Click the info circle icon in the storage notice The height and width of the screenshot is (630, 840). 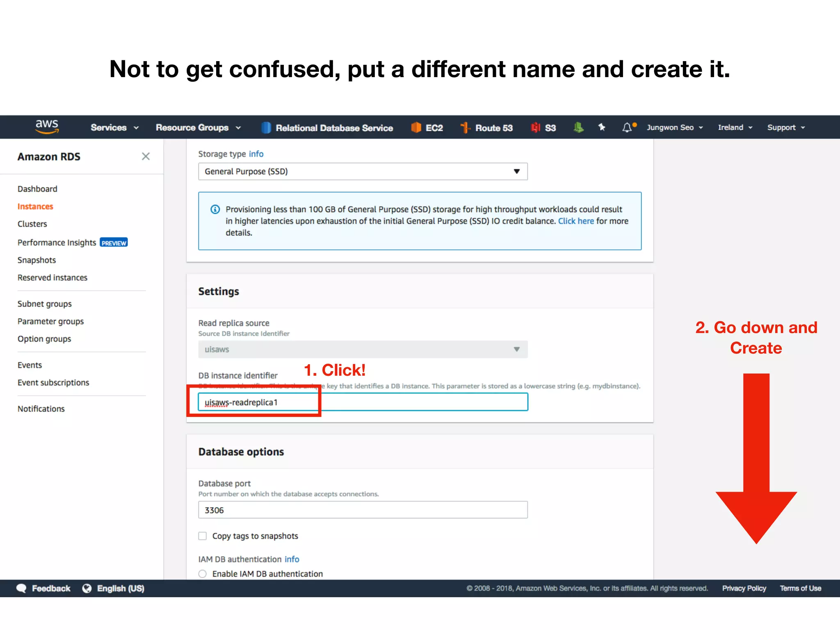pos(215,210)
